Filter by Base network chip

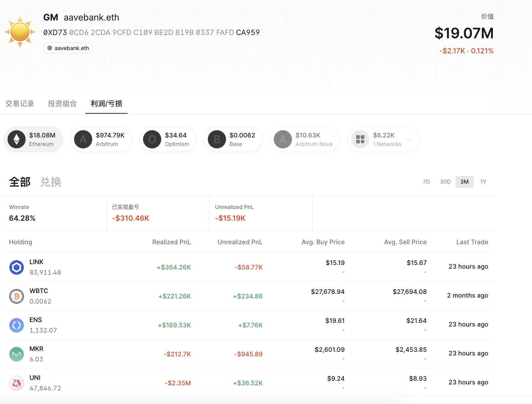(233, 139)
